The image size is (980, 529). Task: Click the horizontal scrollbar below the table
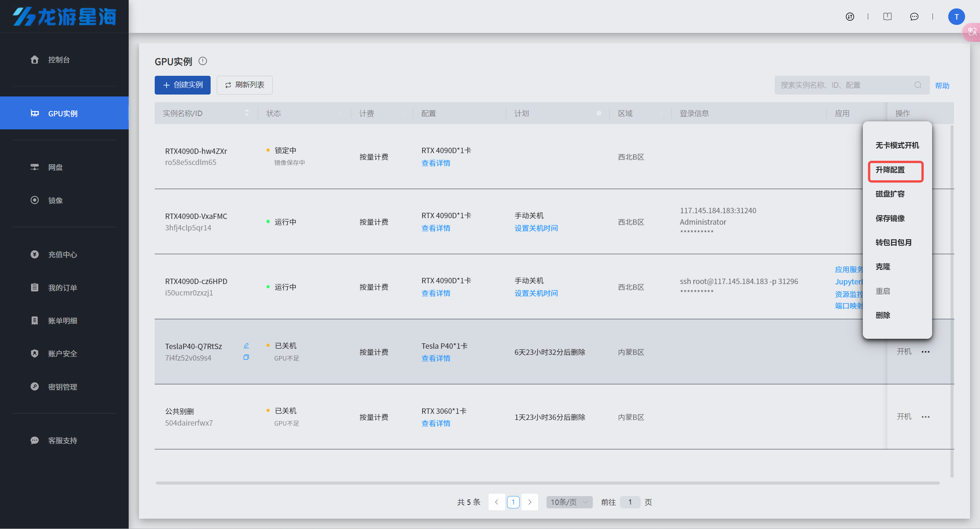[x=548, y=483]
